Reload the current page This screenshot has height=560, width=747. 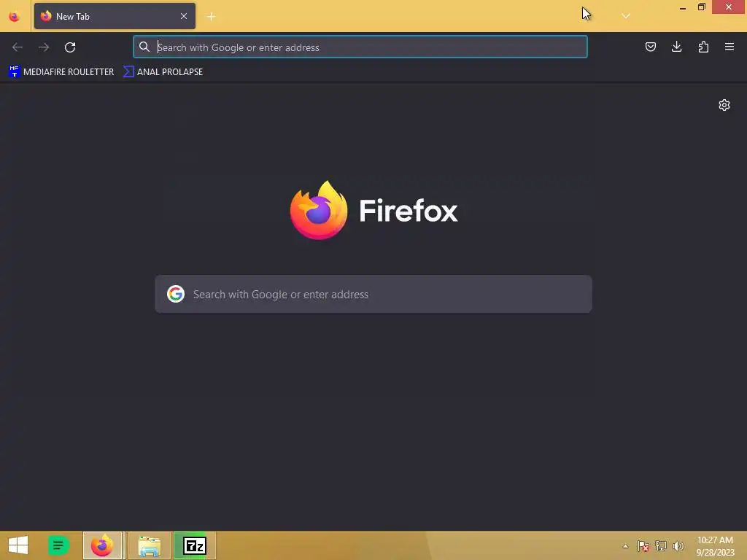coord(70,47)
